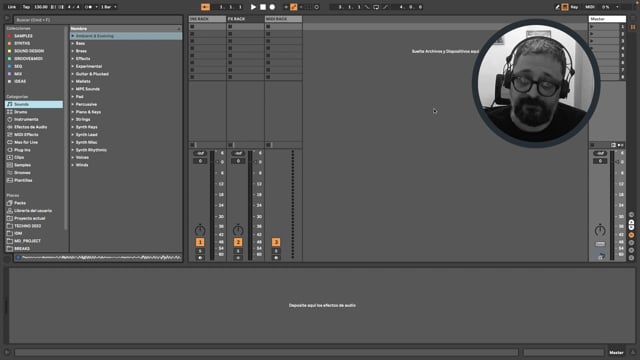
Task: Open the 1 Bar quantization dropdown
Action: (x=109, y=7)
